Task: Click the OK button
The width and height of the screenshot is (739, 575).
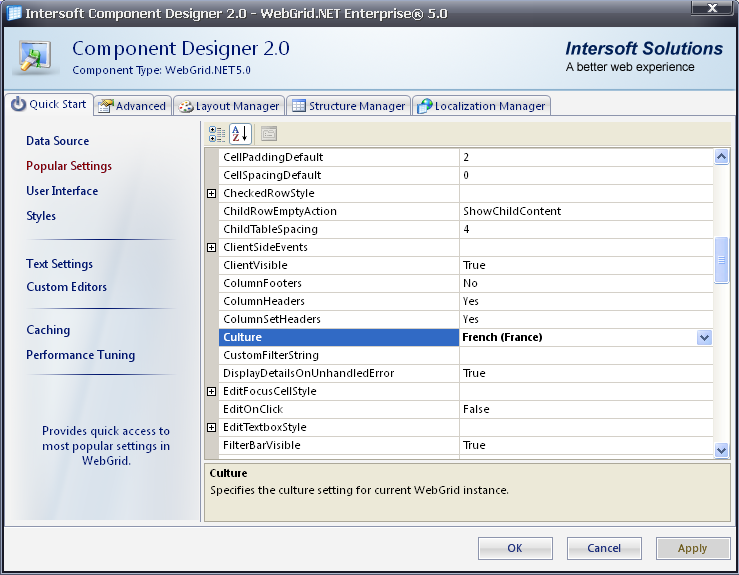Action: click(515, 548)
